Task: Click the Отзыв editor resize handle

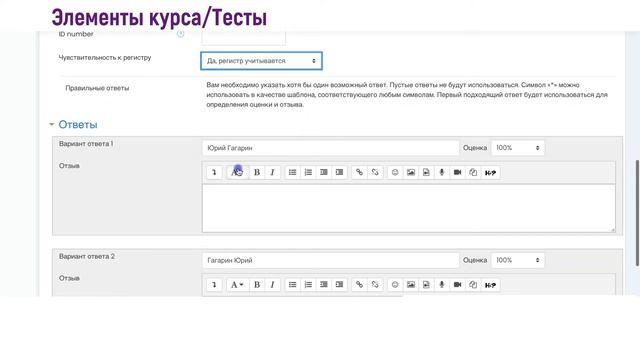Action: point(613,230)
